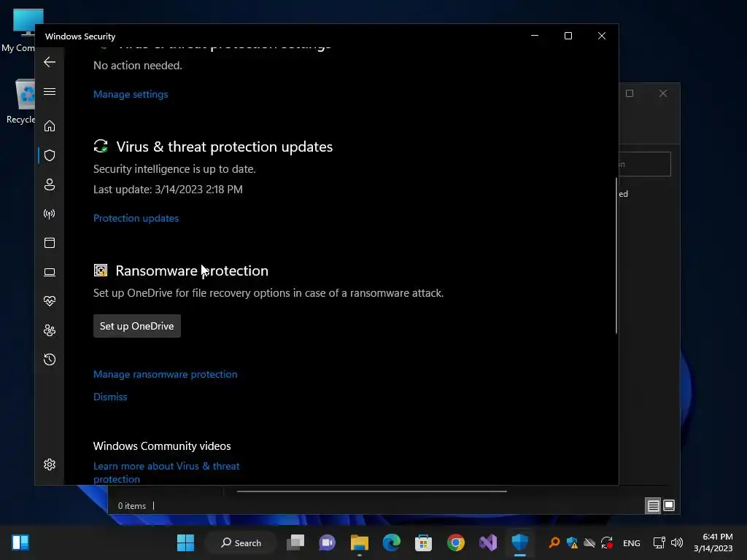Screen dimensions: 747x560
Task: Go back using the arrow in Windows Security
Action: tap(50, 62)
